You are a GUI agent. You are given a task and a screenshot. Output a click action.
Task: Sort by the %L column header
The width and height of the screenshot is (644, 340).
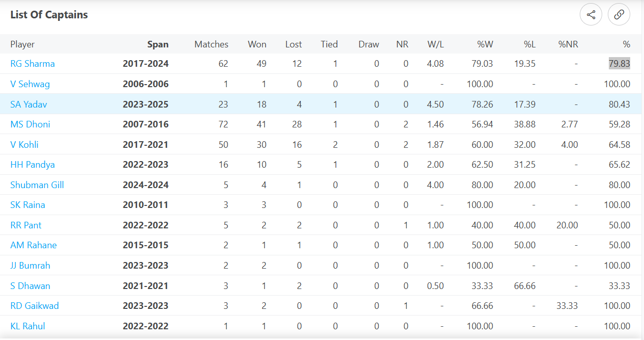tap(530, 44)
